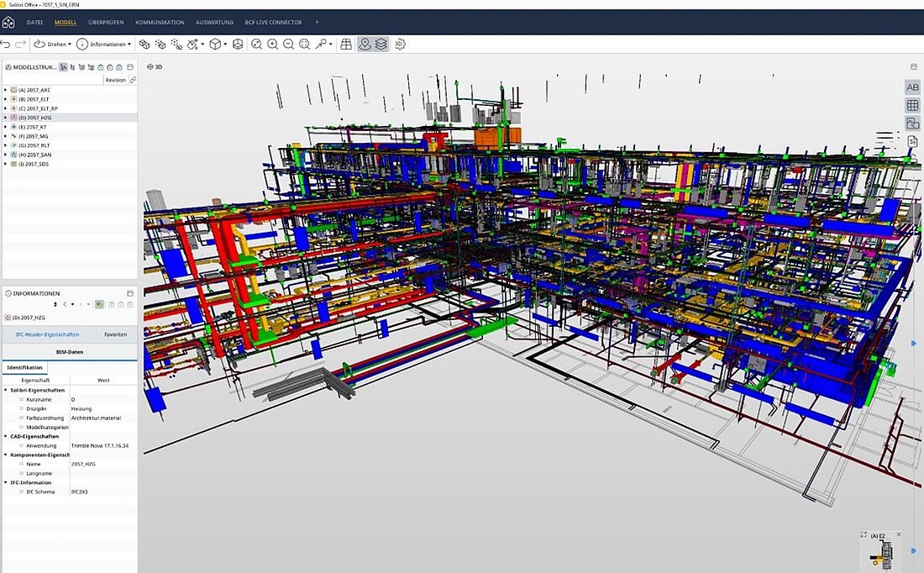
Task: Click the floor plan minimap thumbnail
Action: [881, 554]
